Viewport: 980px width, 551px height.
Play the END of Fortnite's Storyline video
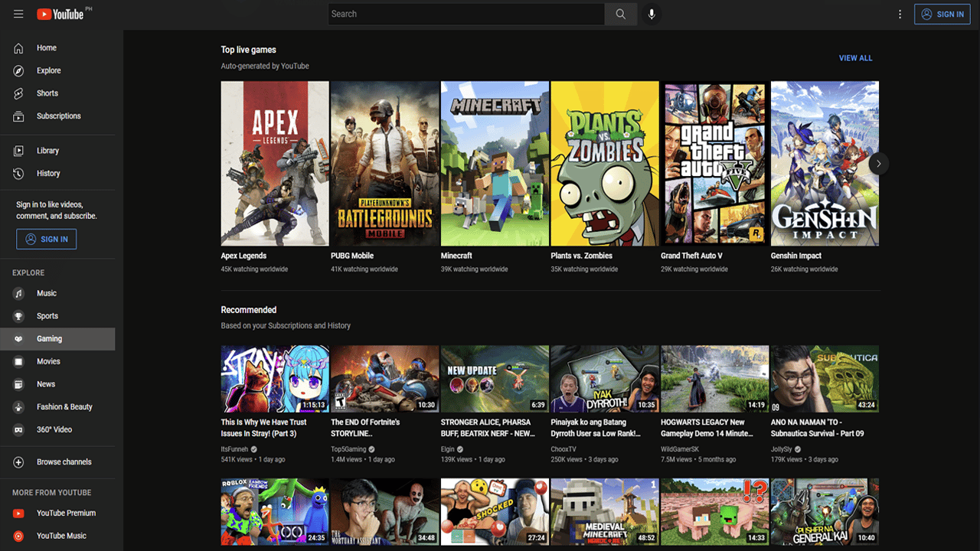click(385, 379)
